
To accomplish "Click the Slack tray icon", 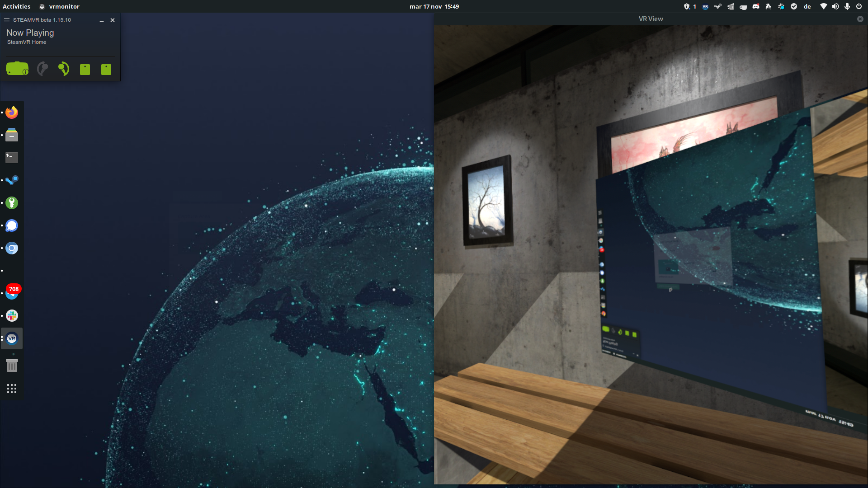I will (x=781, y=6).
